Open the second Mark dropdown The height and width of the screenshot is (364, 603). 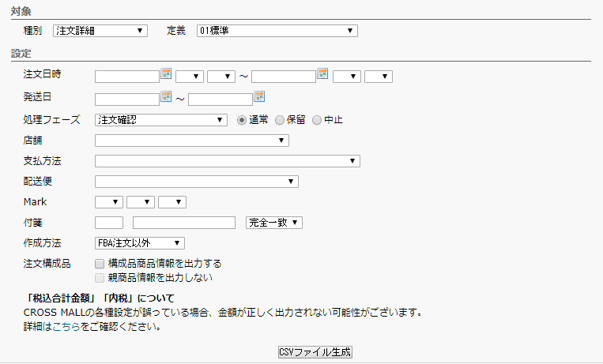pos(141,202)
